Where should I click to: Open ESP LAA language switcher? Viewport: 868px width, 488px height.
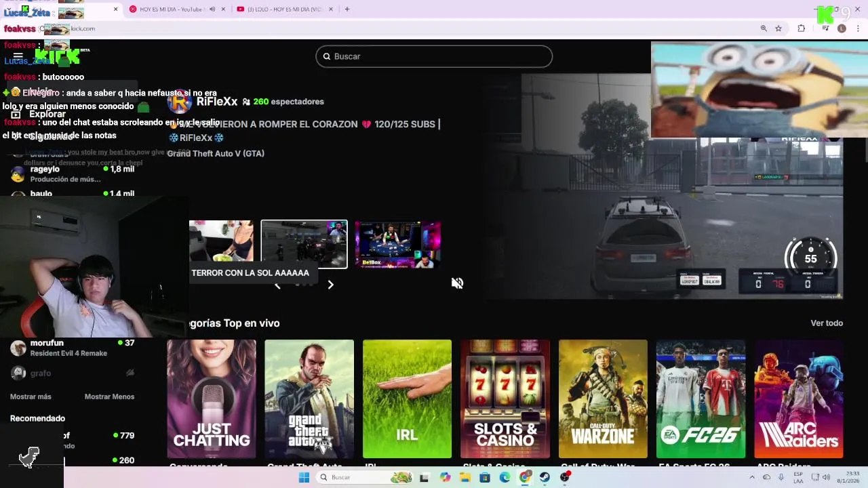pos(798,477)
